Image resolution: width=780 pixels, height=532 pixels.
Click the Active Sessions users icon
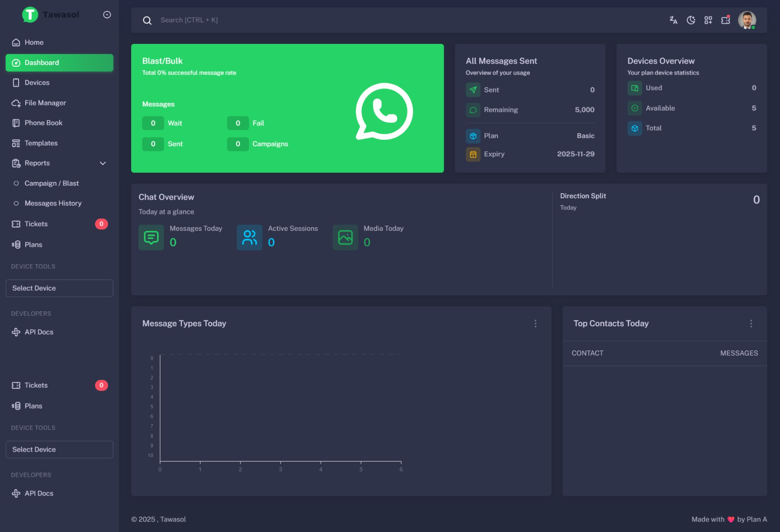[x=249, y=237]
